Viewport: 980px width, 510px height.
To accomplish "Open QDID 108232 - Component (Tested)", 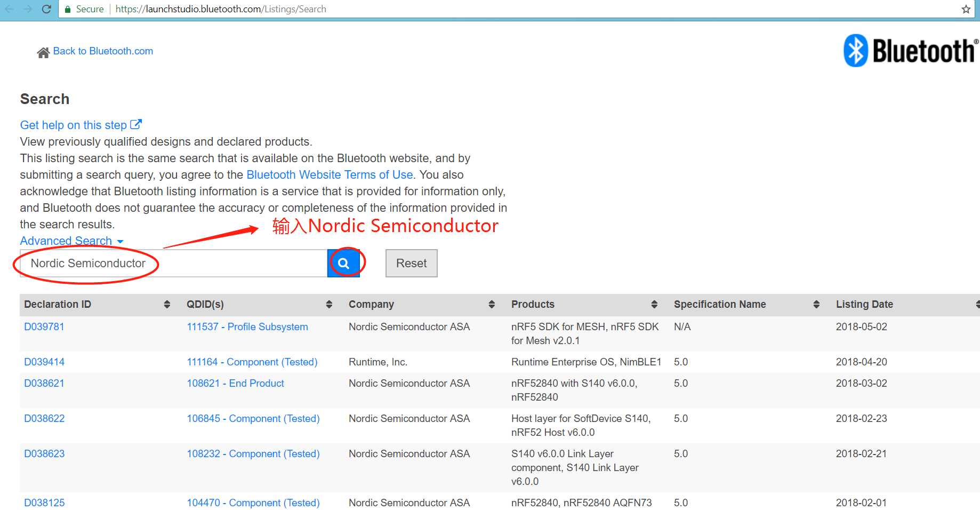I will pyautogui.click(x=253, y=453).
